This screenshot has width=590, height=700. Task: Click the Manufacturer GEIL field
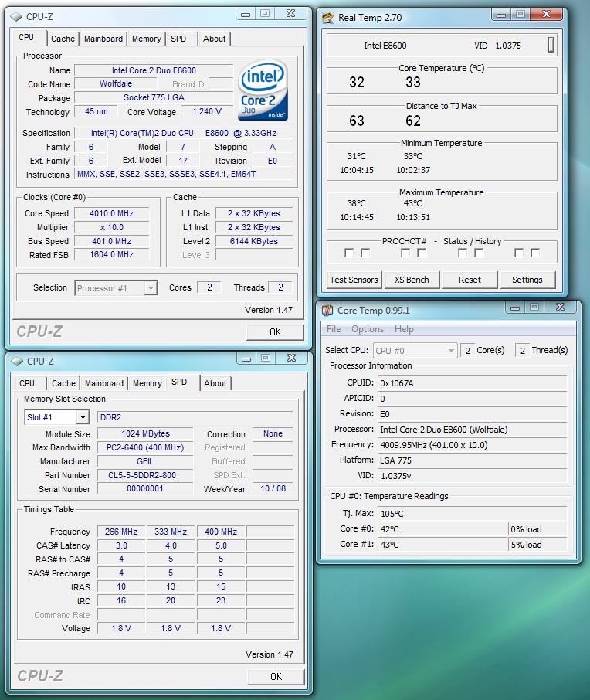[145, 461]
